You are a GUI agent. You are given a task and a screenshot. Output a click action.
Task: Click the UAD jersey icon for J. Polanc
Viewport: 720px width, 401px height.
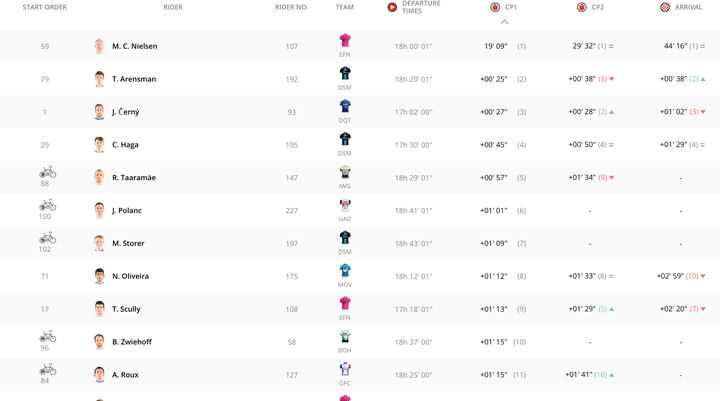point(345,205)
